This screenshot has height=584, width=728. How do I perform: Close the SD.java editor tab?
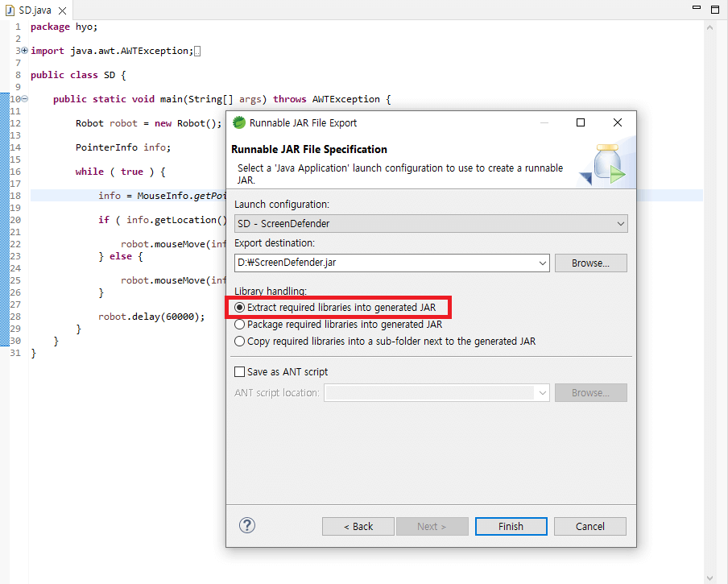pos(62,10)
